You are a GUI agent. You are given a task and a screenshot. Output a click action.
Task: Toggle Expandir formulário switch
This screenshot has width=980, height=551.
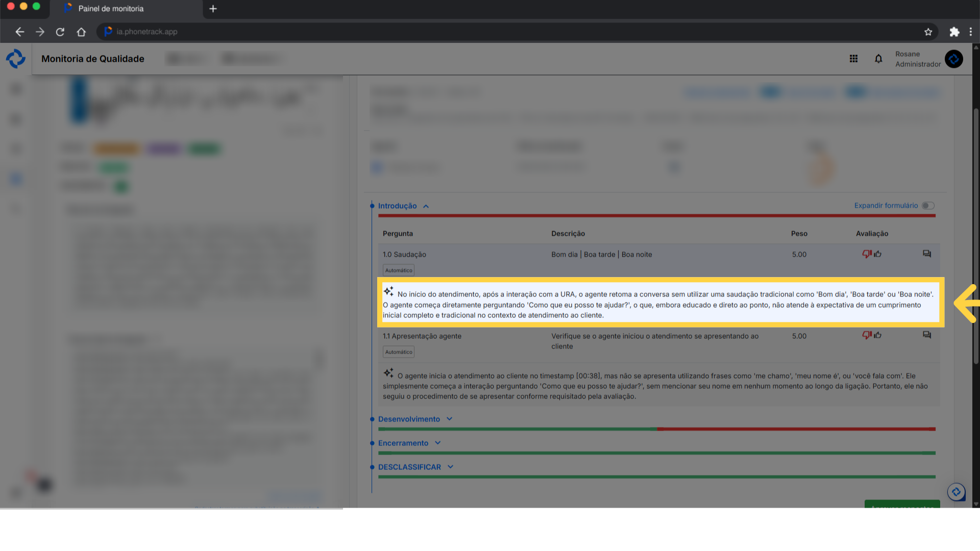(x=928, y=206)
